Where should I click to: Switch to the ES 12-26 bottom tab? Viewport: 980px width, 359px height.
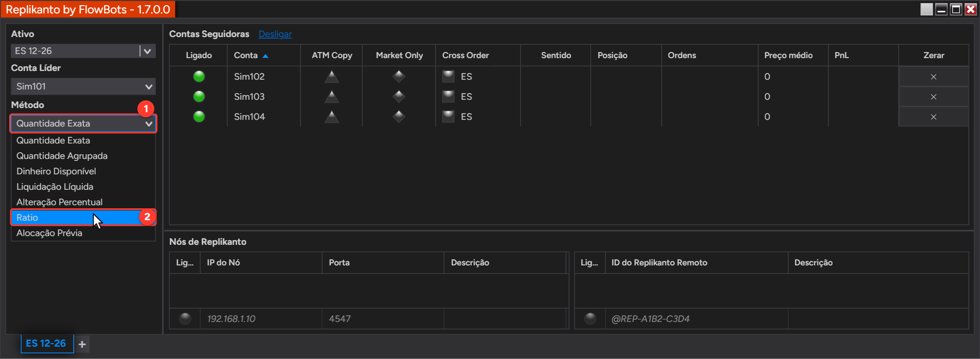click(46, 344)
